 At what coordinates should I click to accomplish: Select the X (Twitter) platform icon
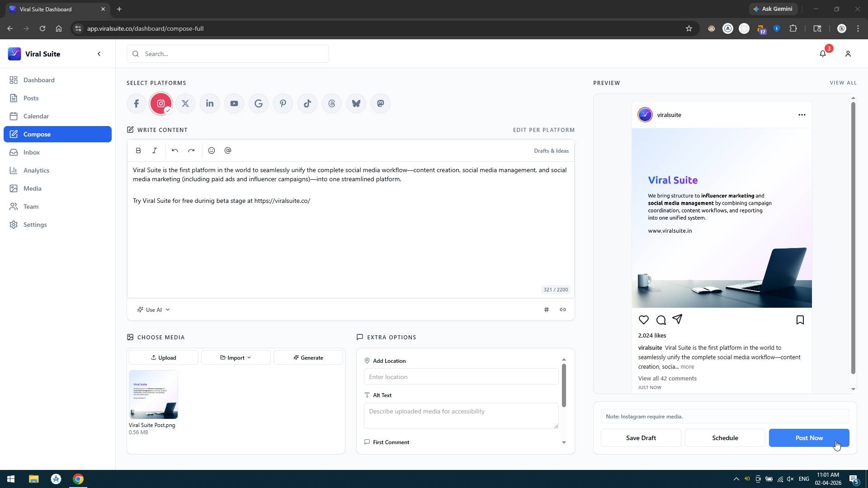pyautogui.click(x=185, y=103)
